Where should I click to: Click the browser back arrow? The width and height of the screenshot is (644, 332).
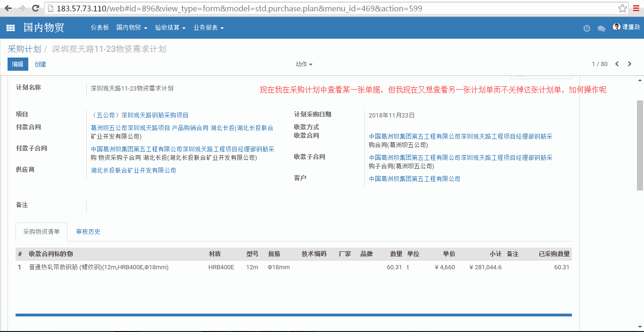click(x=8, y=8)
